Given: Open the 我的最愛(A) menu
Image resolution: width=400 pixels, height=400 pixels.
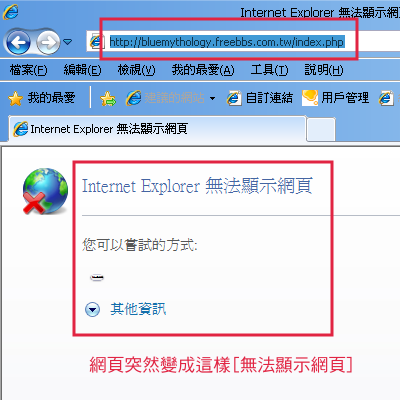Looking at the screenshot, I should pyautogui.click(x=203, y=70).
